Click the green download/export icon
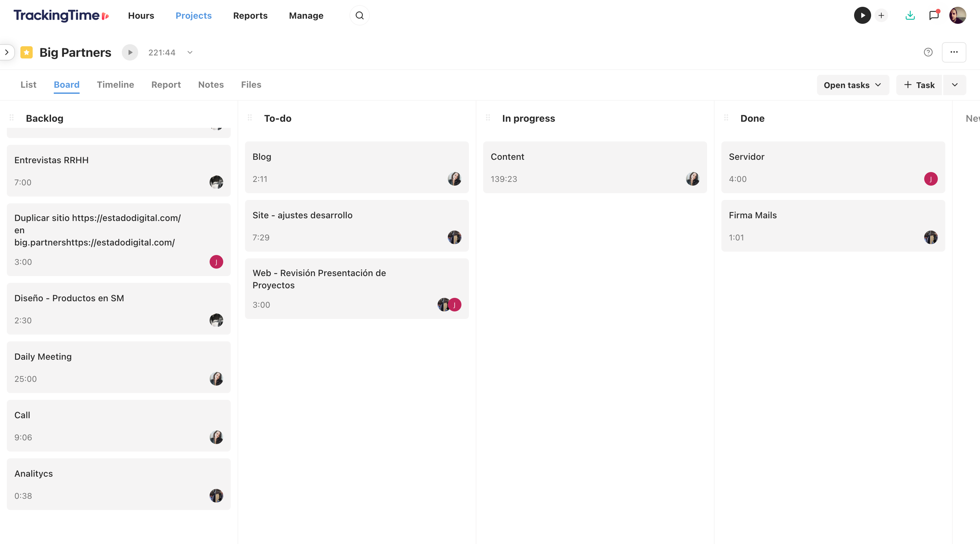 910,15
